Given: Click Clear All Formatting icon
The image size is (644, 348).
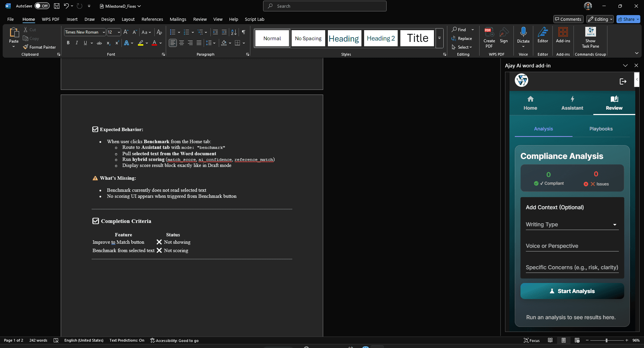Looking at the screenshot, I should 159,32.
